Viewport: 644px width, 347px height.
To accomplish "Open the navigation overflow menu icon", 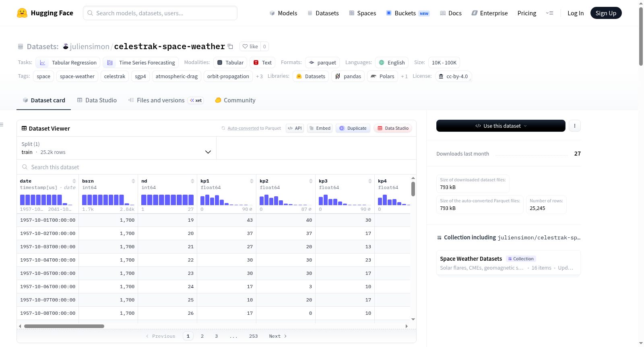I will pyautogui.click(x=549, y=13).
